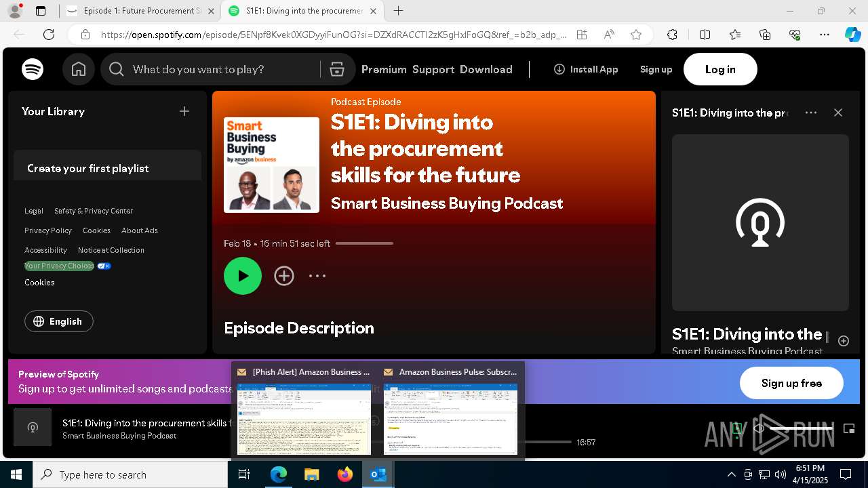868x488 pixels.
Task: Open Safety & Privacy Center link
Action: coord(94,211)
